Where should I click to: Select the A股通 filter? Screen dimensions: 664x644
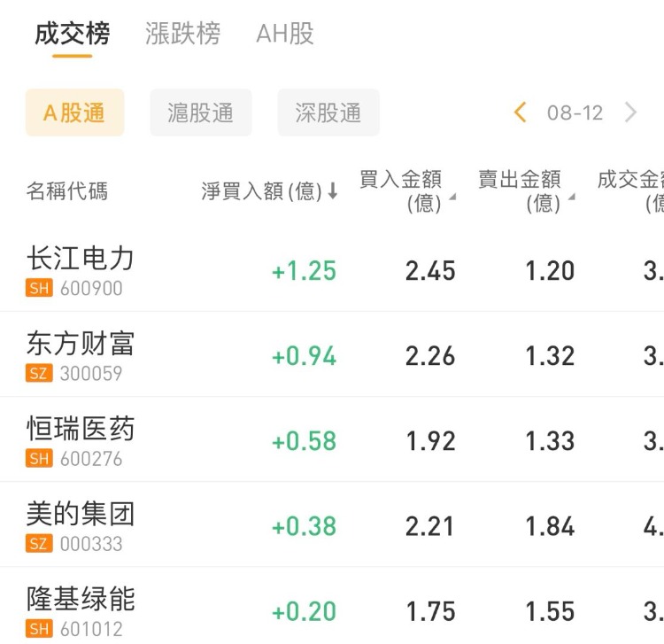pos(74,113)
